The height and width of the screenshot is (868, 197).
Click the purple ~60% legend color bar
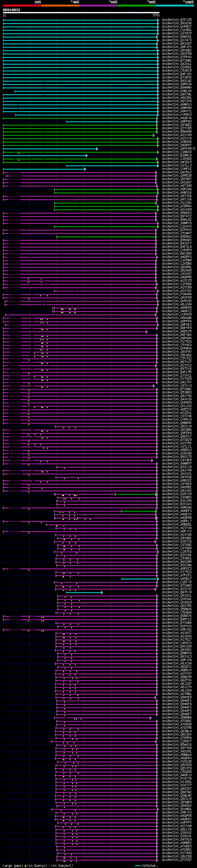pyautogui.click(x=99, y=6)
